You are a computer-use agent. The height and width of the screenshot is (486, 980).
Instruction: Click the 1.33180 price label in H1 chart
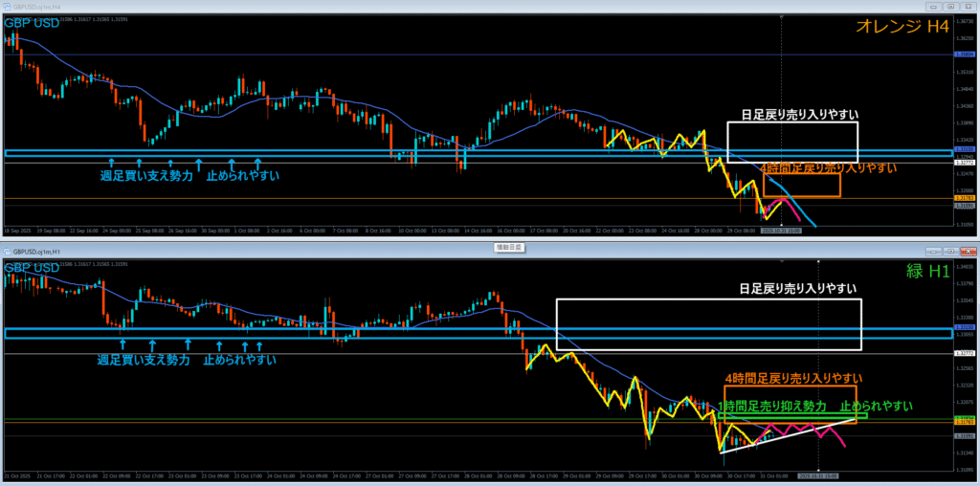click(x=963, y=327)
